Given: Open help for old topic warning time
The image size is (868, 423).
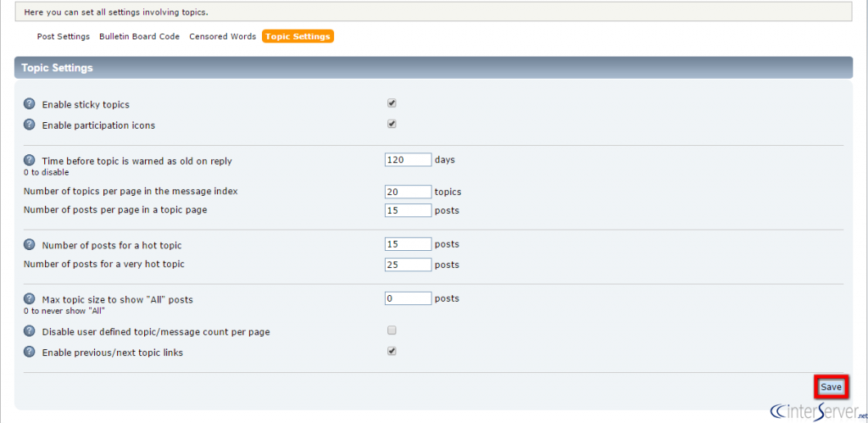Looking at the screenshot, I should pos(30,160).
